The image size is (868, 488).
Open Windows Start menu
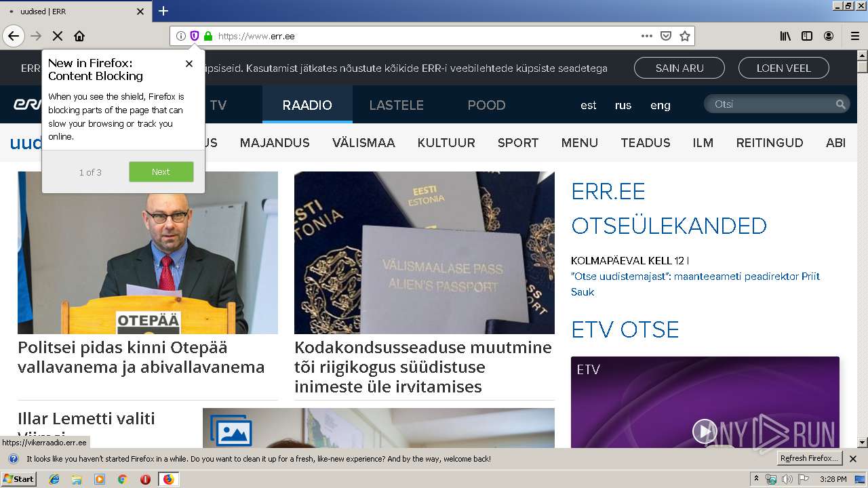[19, 479]
